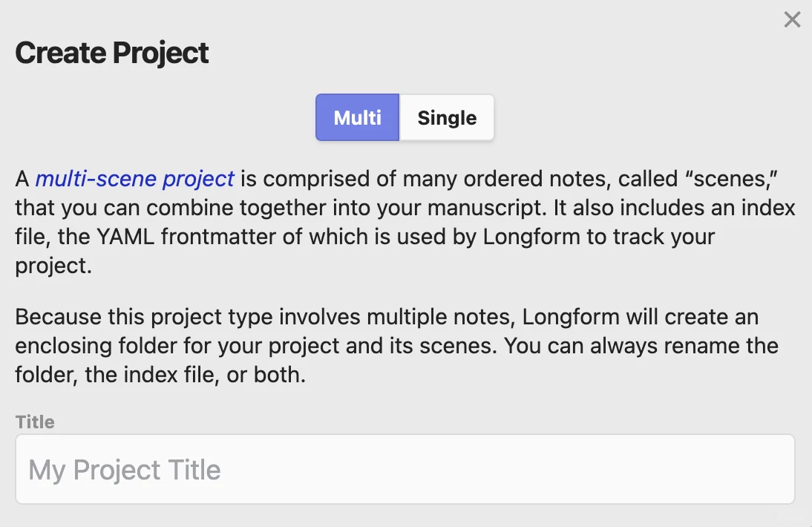Choose the Single segmented button
The image size is (812, 527).
[x=447, y=117]
